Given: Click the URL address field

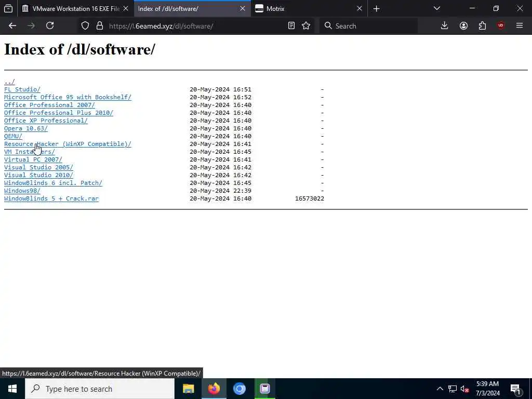Looking at the screenshot, I should click(197, 26).
